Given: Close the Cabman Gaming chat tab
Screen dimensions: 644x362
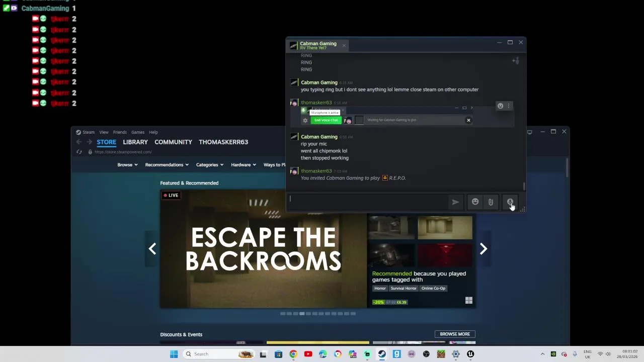Looking at the screenshot, I should [x=344, y=46].
